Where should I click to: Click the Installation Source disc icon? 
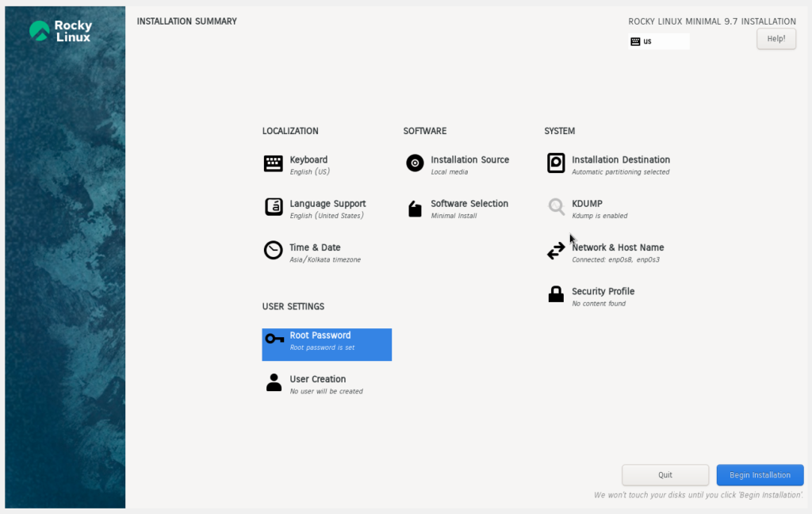(x=415, y=163)
